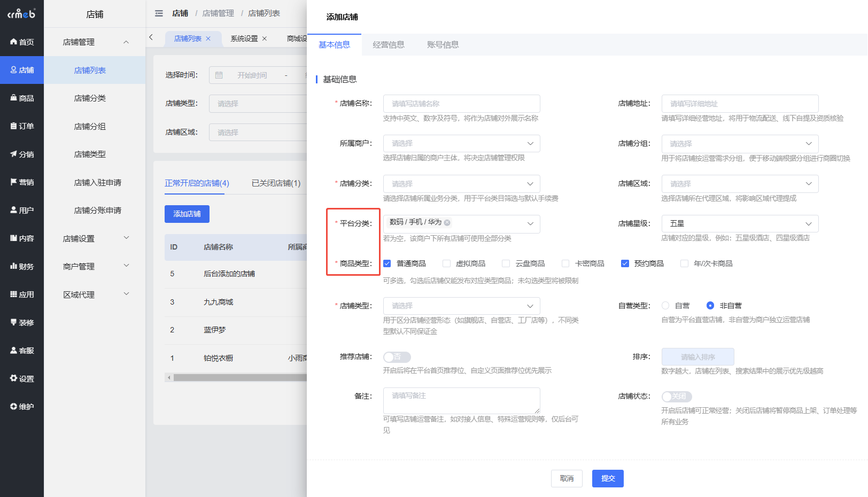The height and width of the screenshot is (497, 868).
Task: Remove the 数码/手机/华为 category tag
Action: coord(447,222)
